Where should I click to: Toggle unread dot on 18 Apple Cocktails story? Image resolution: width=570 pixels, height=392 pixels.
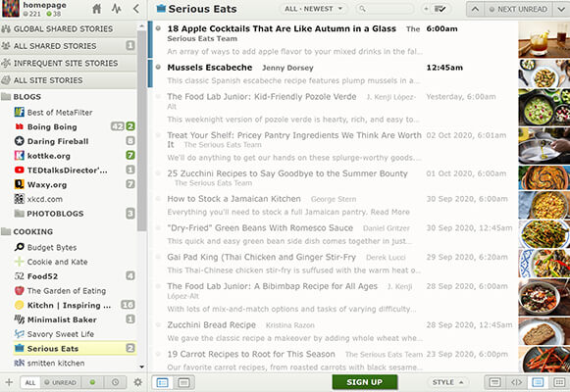tap(158, 28)
